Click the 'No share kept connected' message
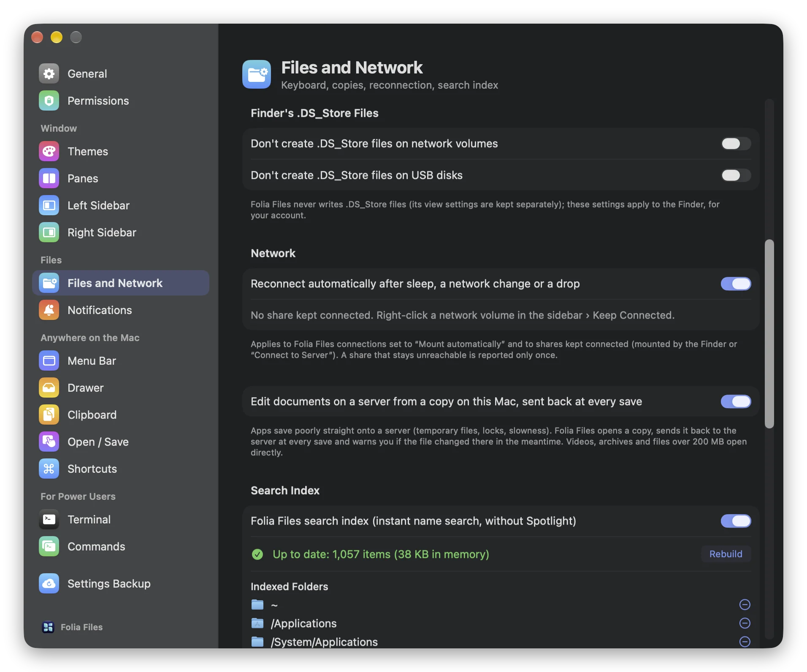Viewport: 807px width, 672px height. click(463, 315)
